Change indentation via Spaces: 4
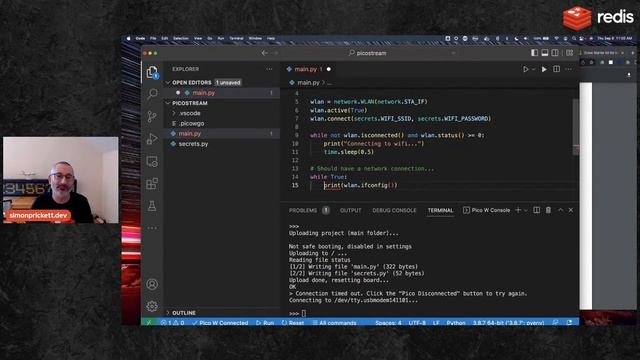 pyautogui.click(x=388, y=322)
